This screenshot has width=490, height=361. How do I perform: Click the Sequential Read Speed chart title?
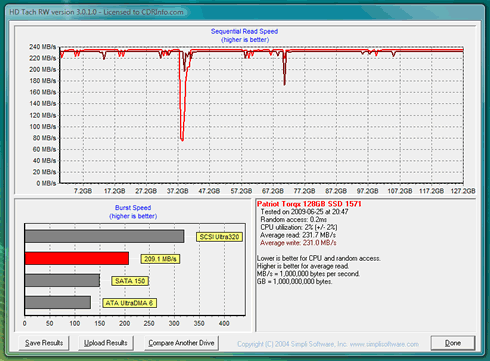244,31
